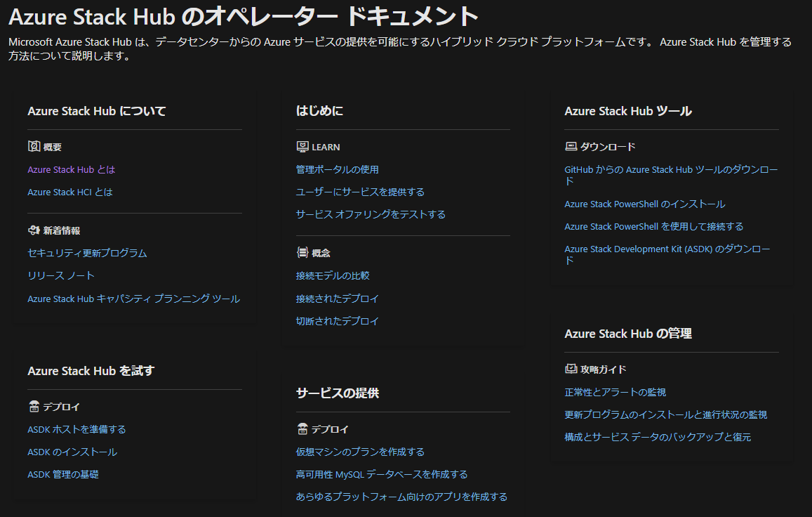Click the デプロイ icon under Azure Stack Hub を試す

34,407
